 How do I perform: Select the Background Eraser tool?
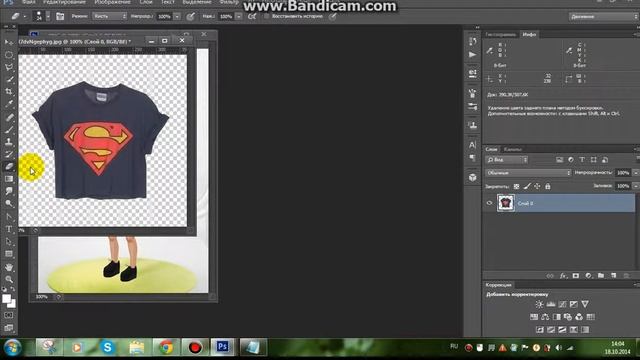point(9,167)
